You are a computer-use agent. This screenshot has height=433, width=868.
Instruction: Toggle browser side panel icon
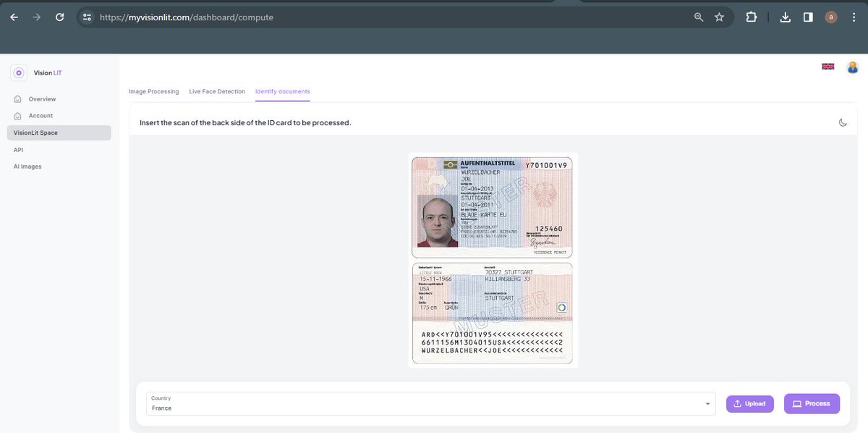pyautogui.click(x=808, y=17)
